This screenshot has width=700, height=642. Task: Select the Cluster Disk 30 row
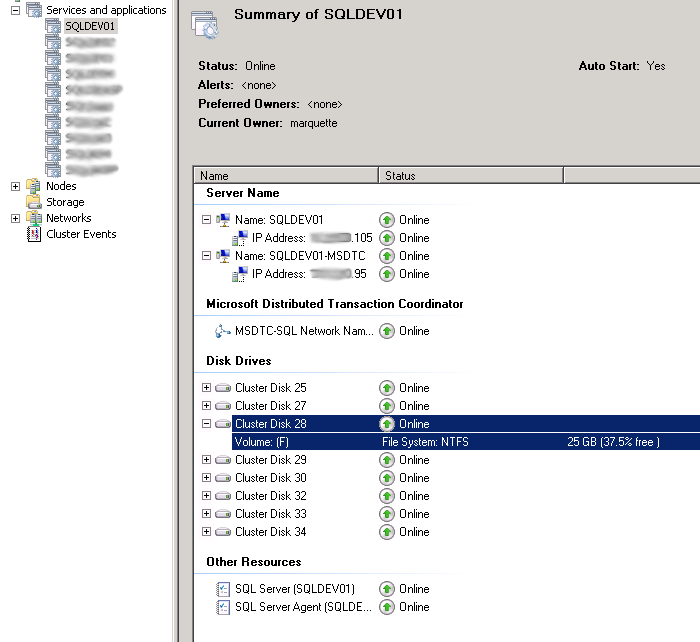click(x=271, y=478)
